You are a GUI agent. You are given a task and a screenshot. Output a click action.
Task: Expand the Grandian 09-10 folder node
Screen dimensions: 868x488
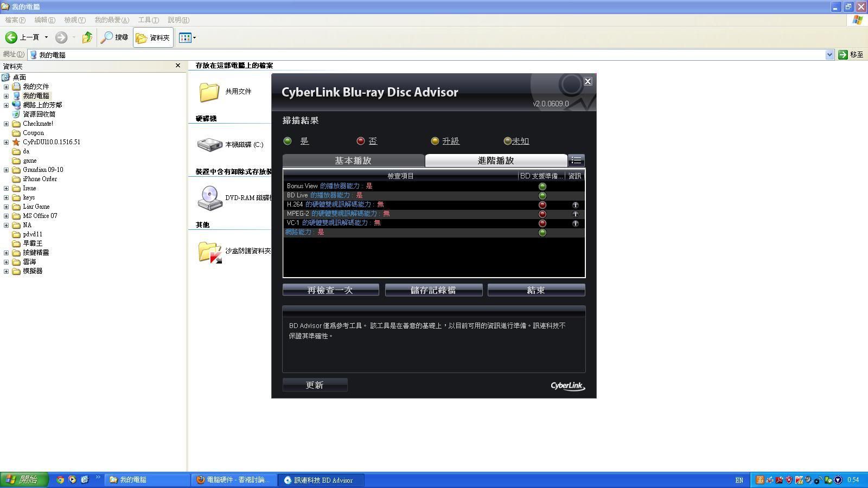pyautogui.click(x=6, y=170)
